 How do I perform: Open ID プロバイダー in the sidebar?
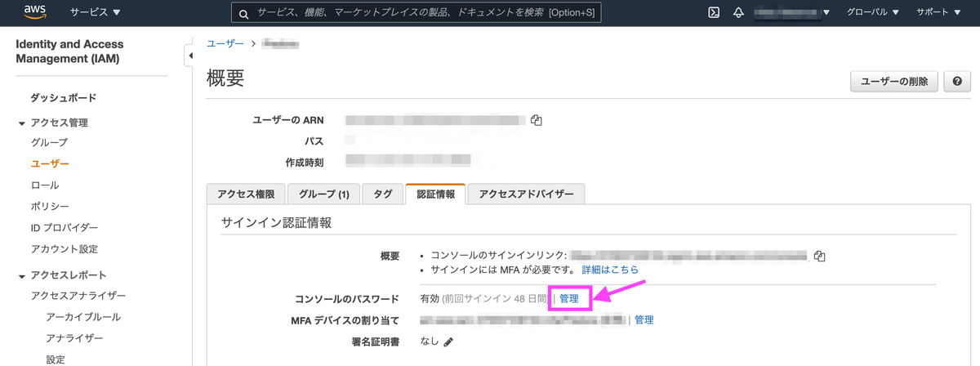point(65,228)
